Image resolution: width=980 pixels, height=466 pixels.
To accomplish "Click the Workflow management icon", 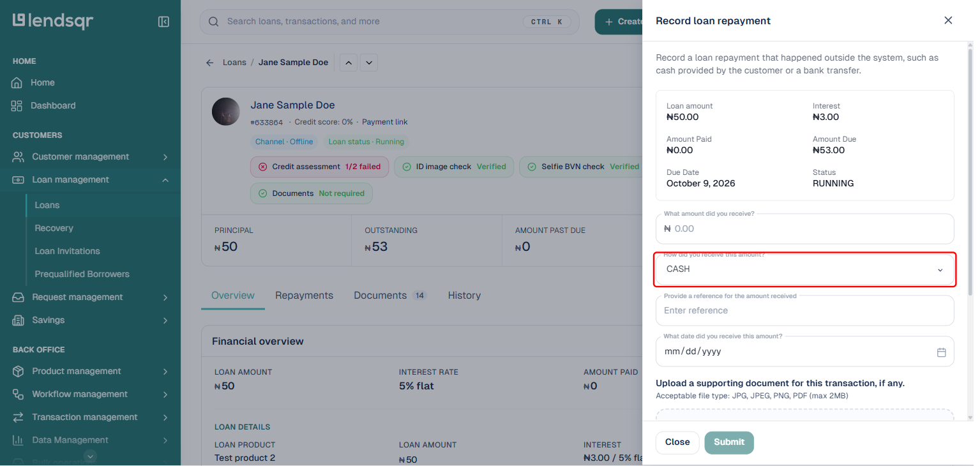I will (18, 394).
